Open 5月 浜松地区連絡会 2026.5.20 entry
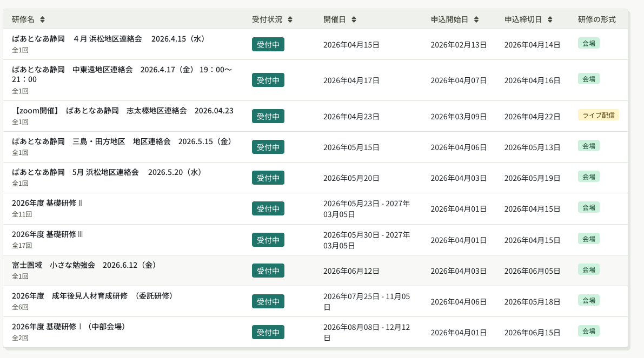The image size is (644, 358). pyautogui.click(x=107, y=172)
